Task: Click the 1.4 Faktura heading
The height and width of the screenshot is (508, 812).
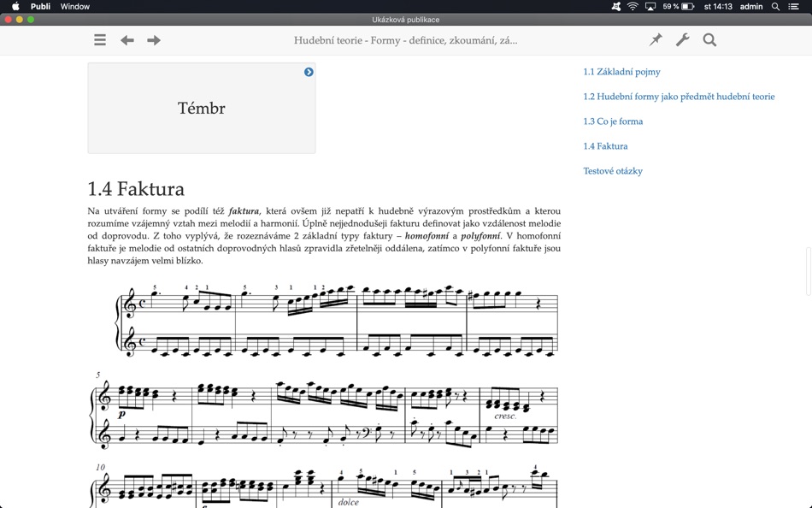Action: [136, 189]
